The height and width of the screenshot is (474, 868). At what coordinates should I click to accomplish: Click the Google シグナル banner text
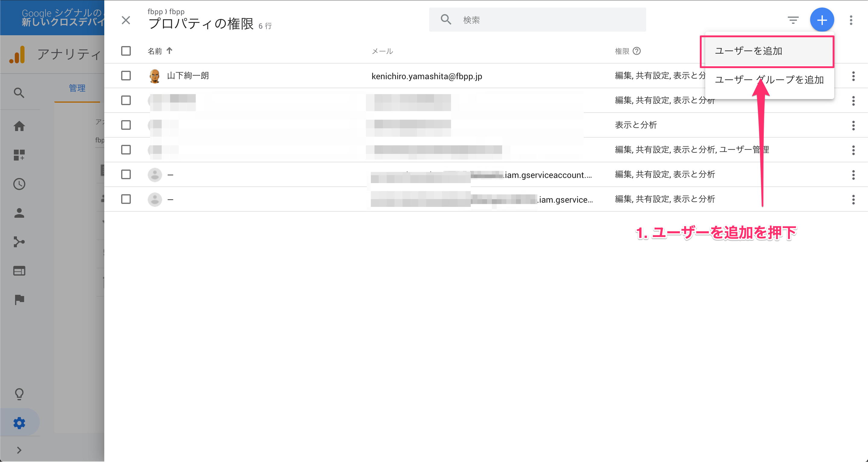pos(63,17)
